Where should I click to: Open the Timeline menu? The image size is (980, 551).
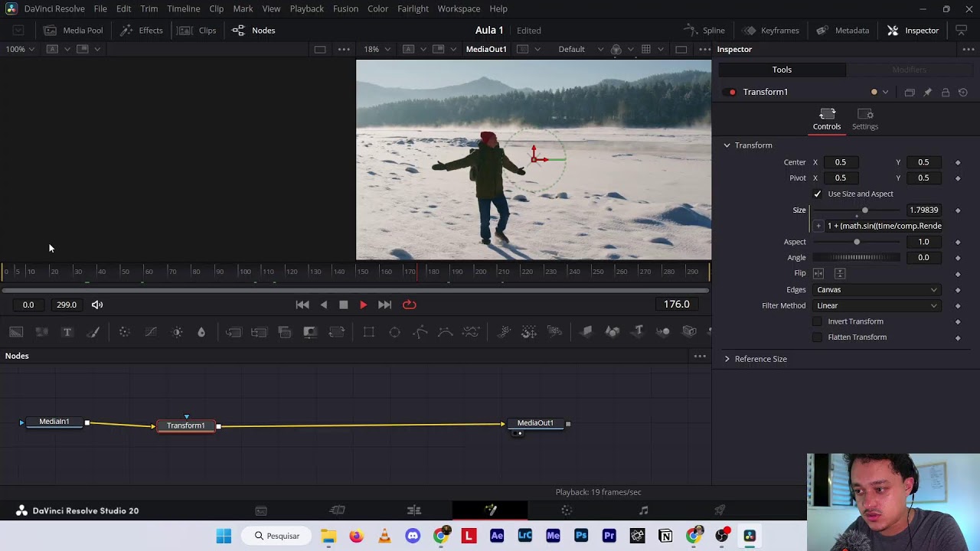(x=184, y=8)
